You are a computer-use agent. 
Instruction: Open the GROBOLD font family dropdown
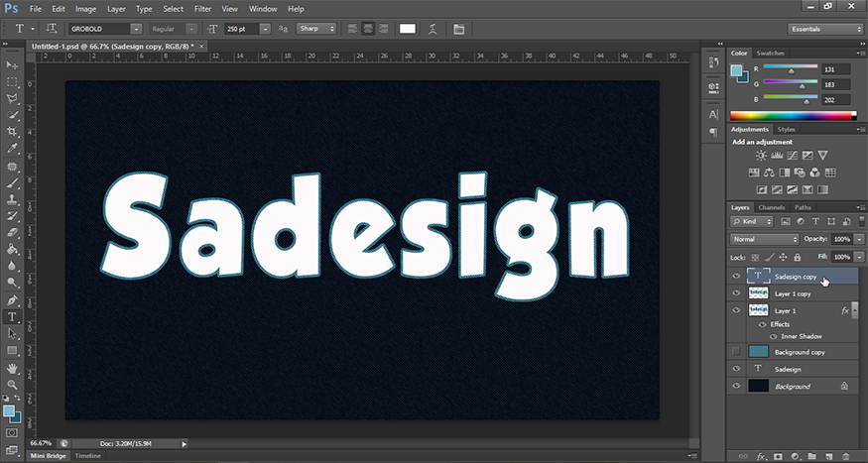pos(136,29)
